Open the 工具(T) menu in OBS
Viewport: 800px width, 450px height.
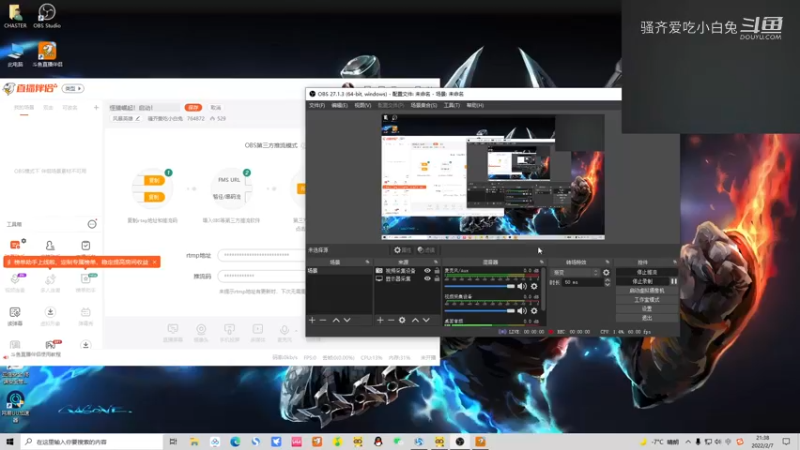(452, 105)
